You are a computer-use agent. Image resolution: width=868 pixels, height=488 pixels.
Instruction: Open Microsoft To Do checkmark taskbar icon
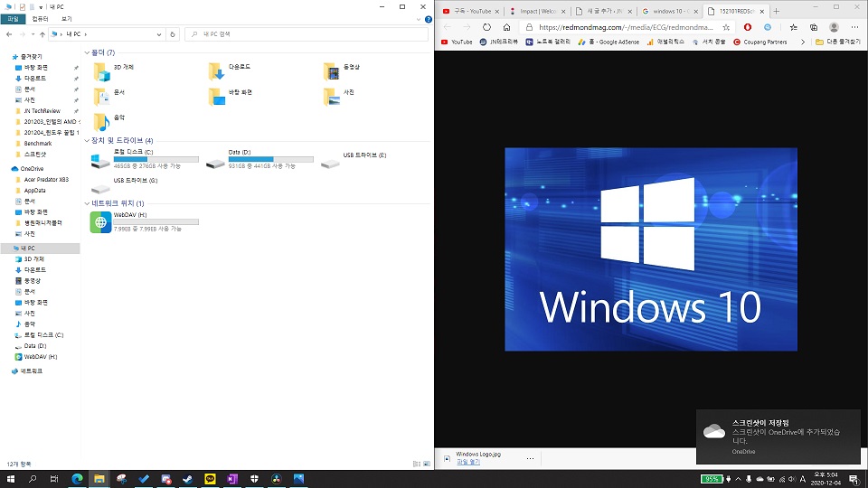coord(144,479)
